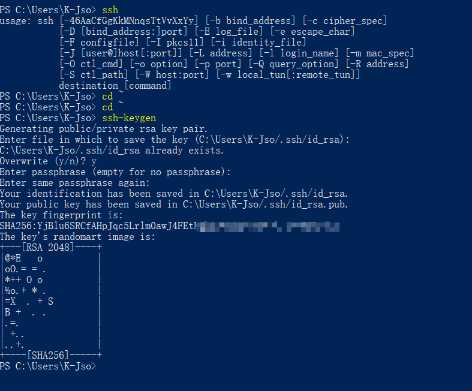Click the '[-b bind_address]' usage option
Screen dimensions: 472x391
(x=250, y=21)
